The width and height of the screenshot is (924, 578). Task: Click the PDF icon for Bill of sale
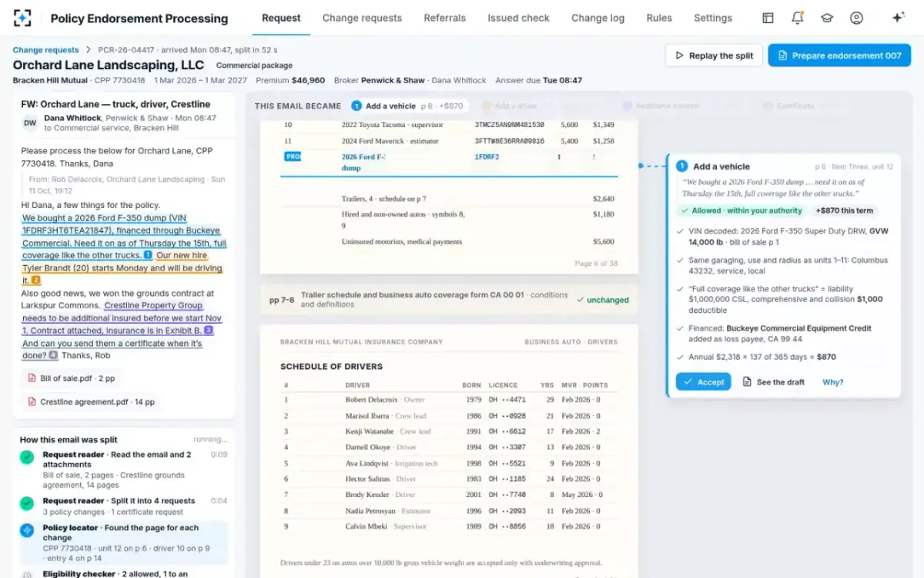pyautogui.click(x=32, y=378)
